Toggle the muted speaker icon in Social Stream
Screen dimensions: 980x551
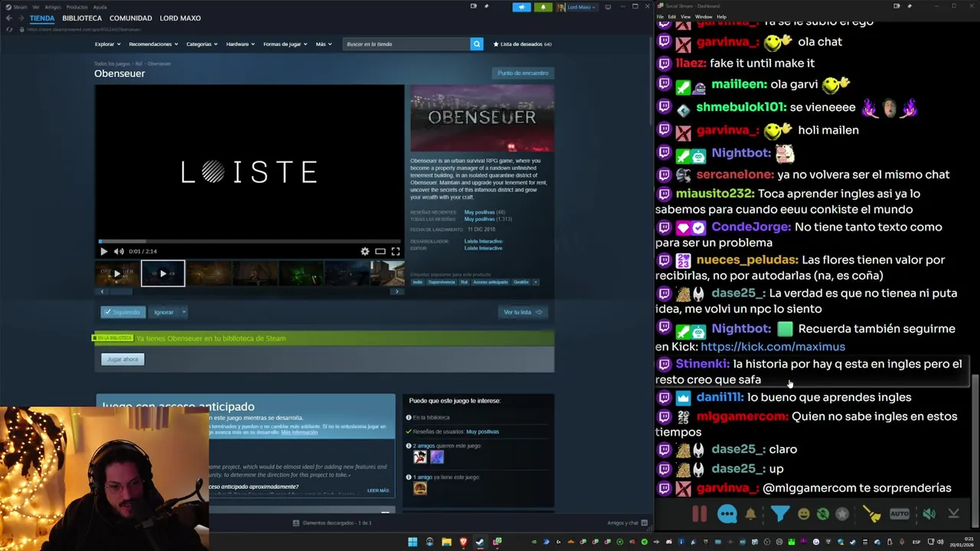(x=929, y=514)
